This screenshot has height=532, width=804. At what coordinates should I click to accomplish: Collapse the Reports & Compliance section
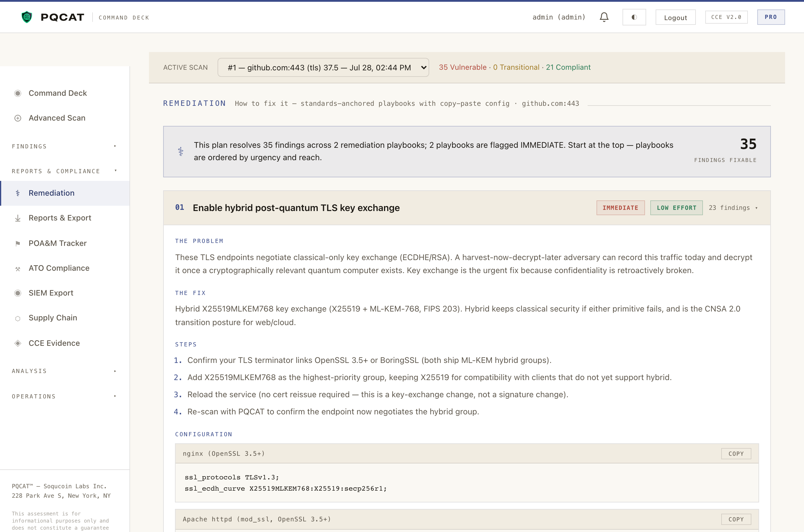click(64, 171)
